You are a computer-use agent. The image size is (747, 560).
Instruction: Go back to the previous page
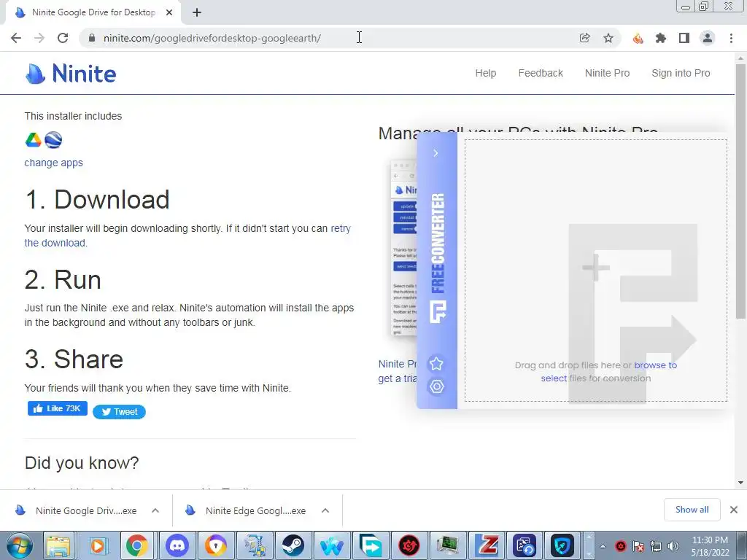16,38
